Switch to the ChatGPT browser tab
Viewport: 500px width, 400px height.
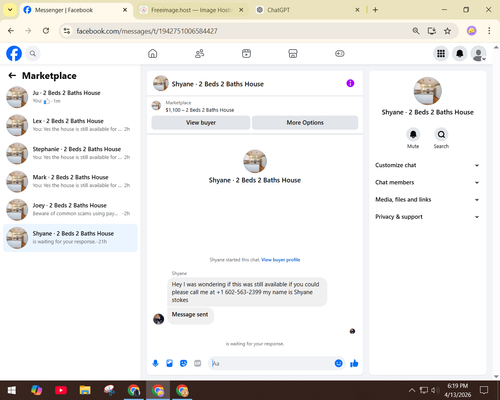[278, 10]
